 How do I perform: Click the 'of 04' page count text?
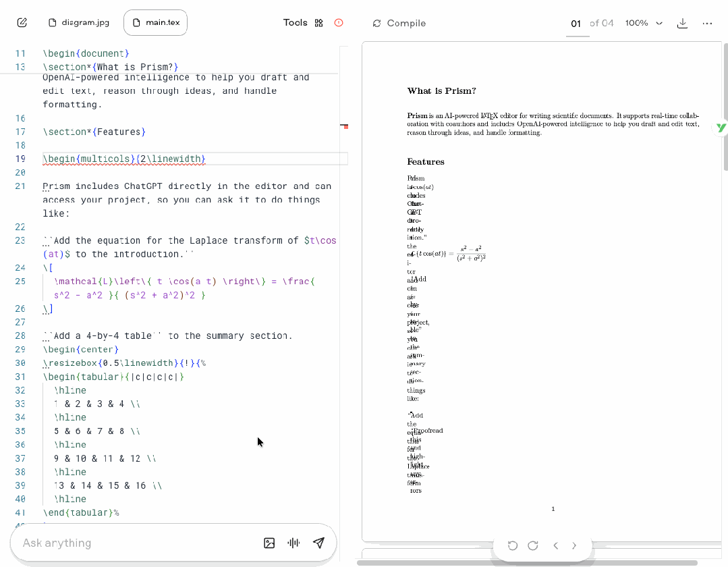coord(602,23)
